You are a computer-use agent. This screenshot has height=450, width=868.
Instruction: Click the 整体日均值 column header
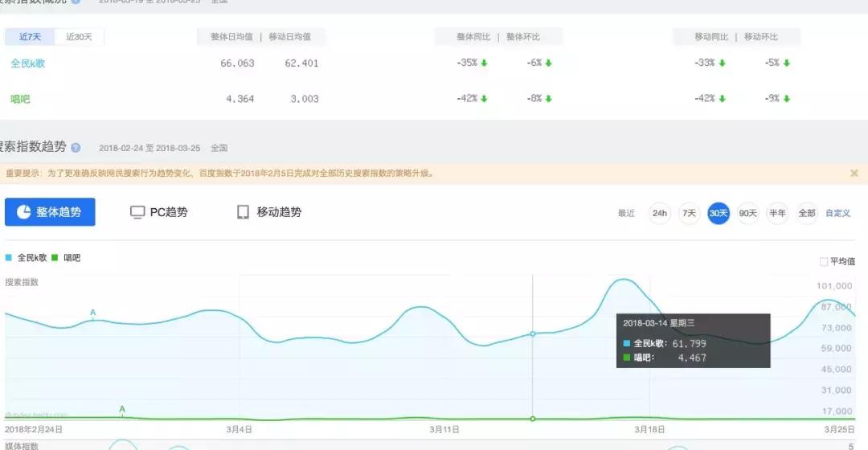tap(231, 37)
